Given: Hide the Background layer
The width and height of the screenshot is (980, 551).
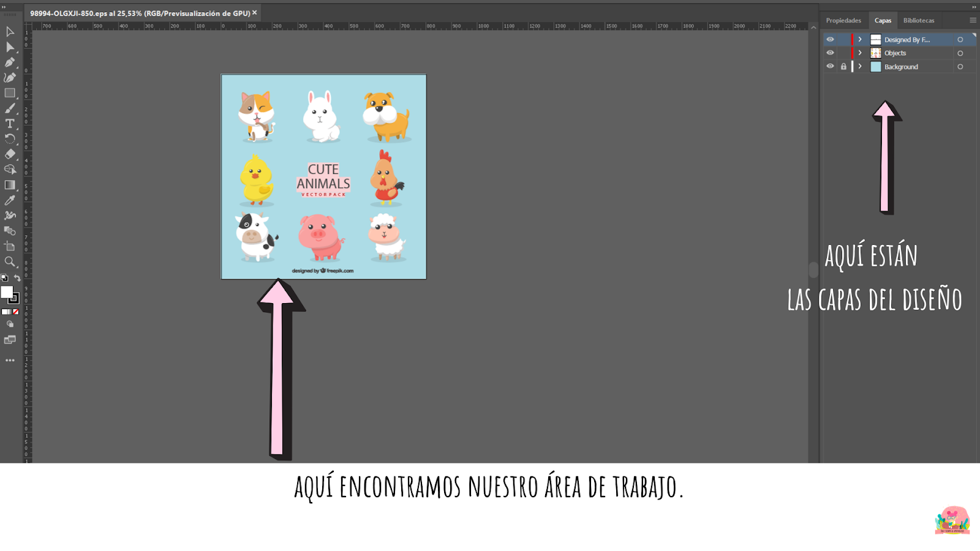Looking at the screenshot, I should point(830,66).
